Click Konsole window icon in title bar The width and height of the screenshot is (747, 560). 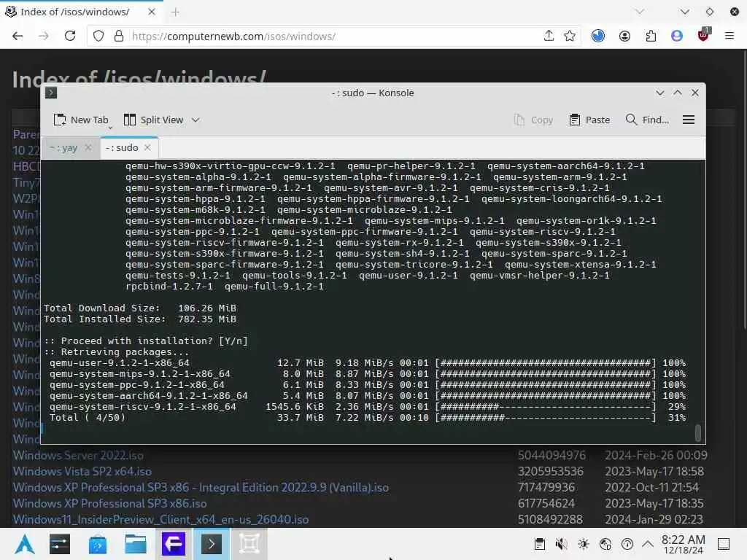point(51,93)
